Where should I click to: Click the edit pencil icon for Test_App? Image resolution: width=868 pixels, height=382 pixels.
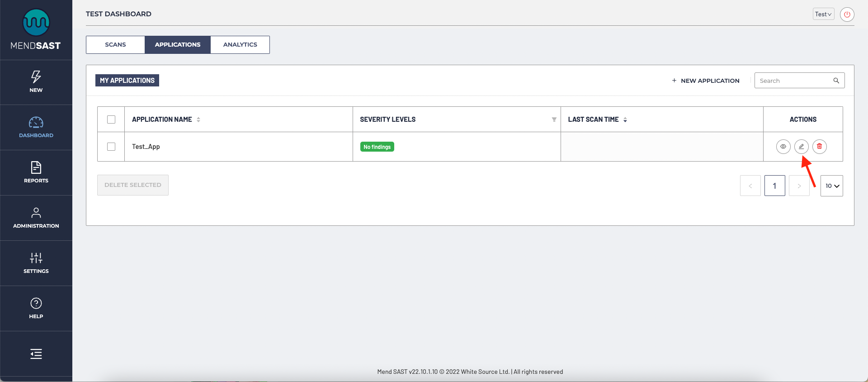(801, 147)
